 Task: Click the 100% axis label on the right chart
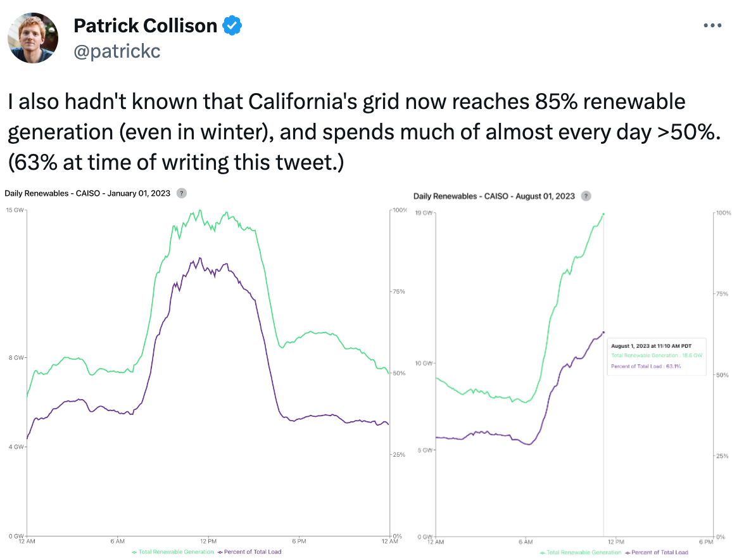(722, 213)
